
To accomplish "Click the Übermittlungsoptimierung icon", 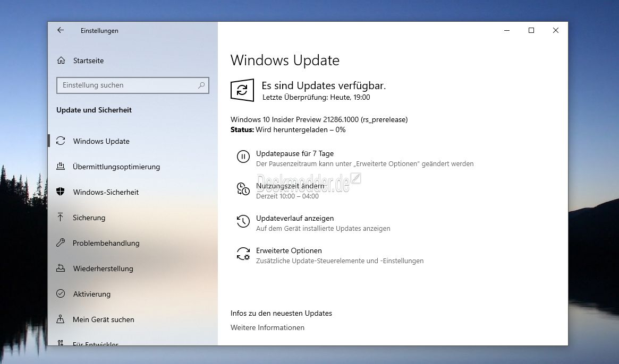I will pyautogui.click(x=61, y=166).
